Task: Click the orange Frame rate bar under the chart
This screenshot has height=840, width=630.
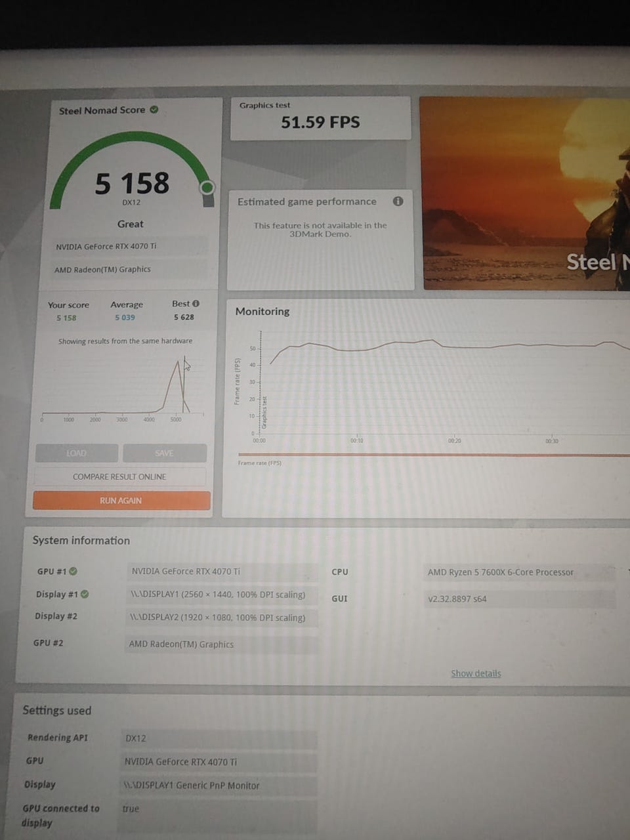Action: 434,454
